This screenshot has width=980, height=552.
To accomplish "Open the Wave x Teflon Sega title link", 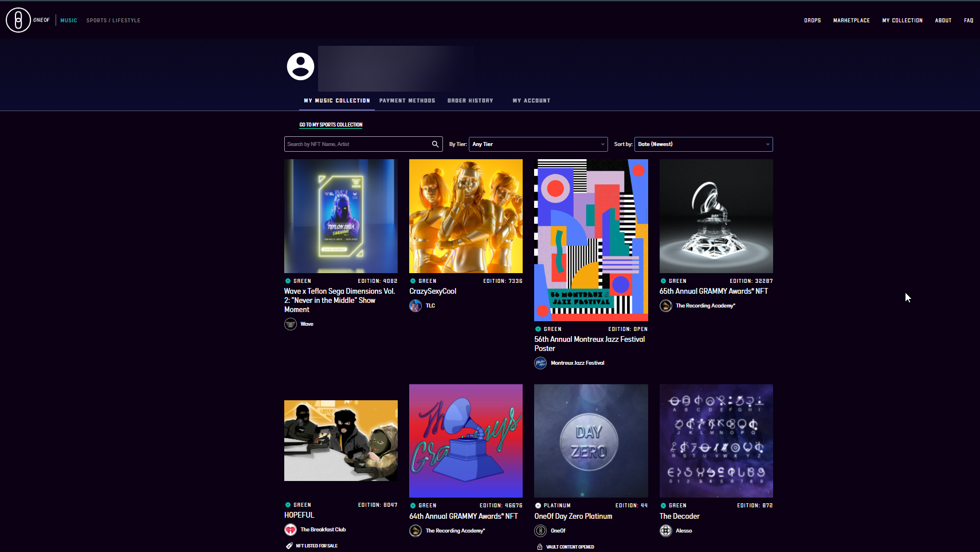I will 340,300.
